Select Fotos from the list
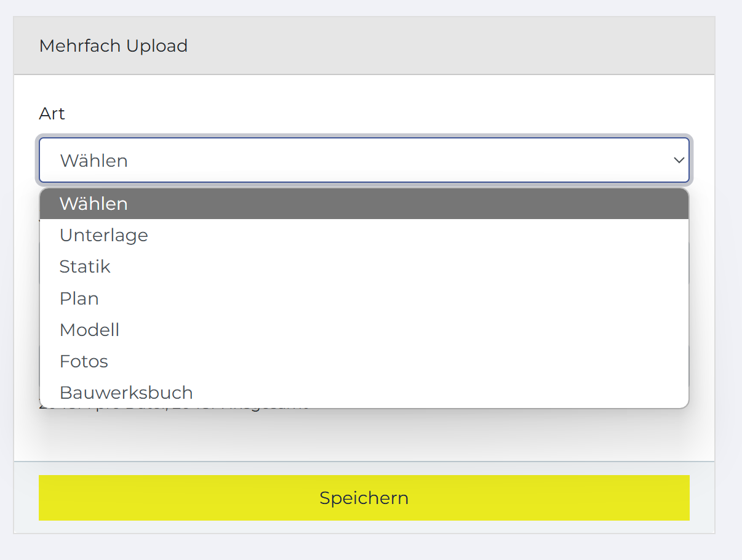742x560 pixels. (364, 361)
